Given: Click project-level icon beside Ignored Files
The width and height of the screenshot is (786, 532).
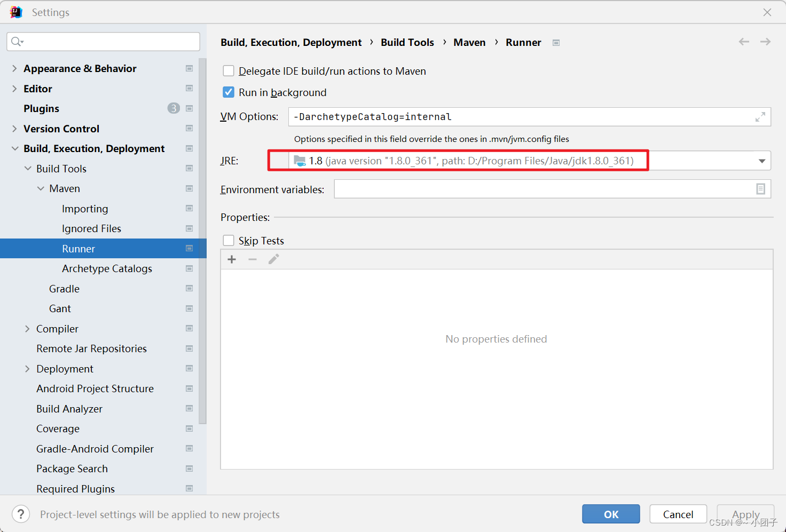Looking at the screenshot, I should [x=189, y=228].
